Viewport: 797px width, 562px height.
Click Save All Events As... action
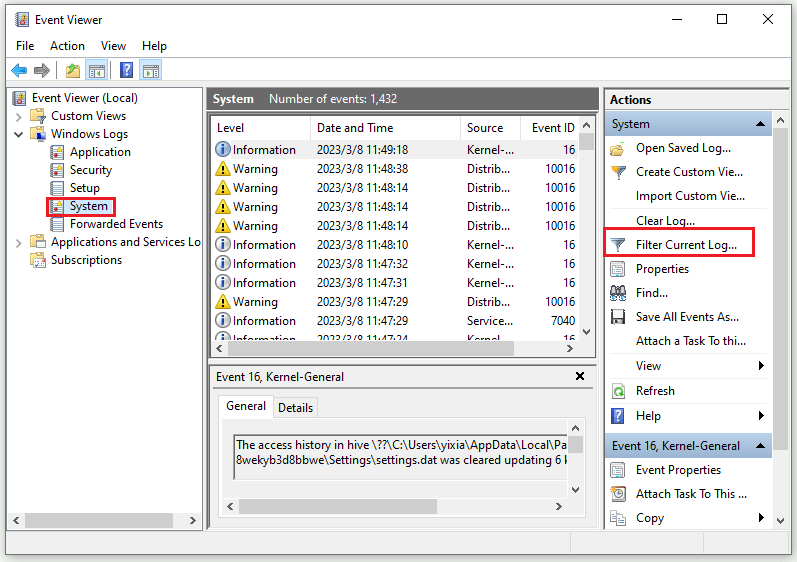click(687, 317)
